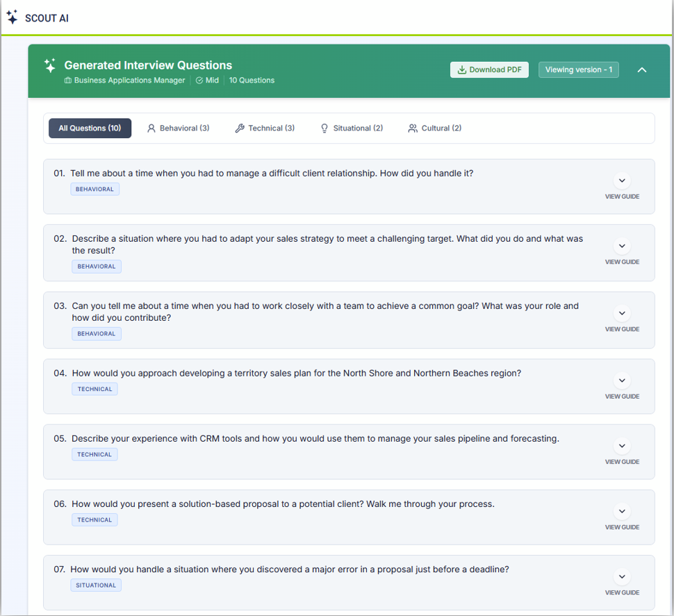Screen dimensions: 674x616
Task: Click the Behavioral tag on question 01
Action: tap(94, 189)
